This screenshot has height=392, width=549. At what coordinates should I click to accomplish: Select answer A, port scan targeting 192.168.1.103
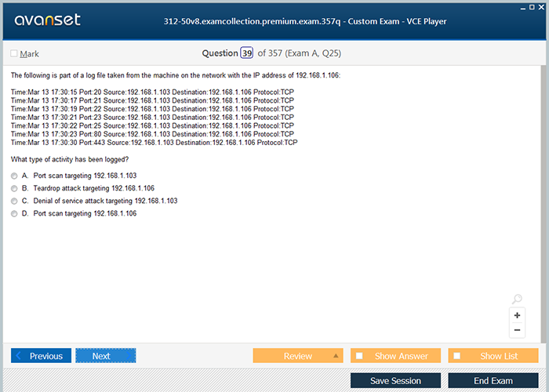pyautogui.click(x=14, y=176)
